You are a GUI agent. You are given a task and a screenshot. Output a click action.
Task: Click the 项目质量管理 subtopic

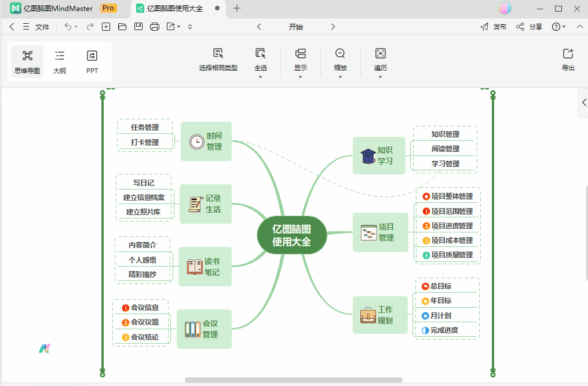[448, 255]
